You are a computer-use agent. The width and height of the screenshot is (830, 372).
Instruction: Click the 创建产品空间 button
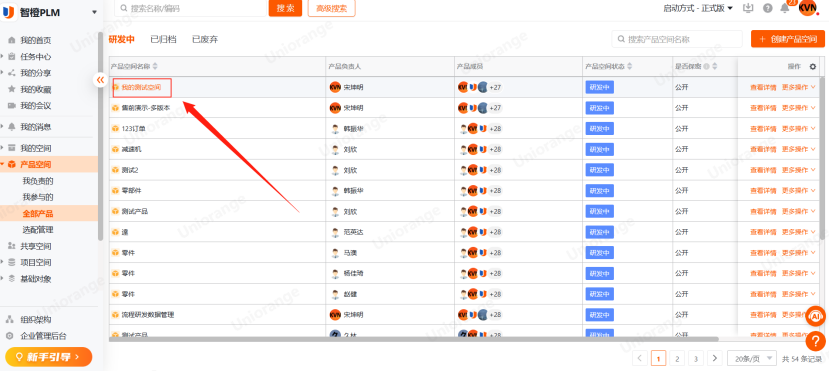pos(788,39)
